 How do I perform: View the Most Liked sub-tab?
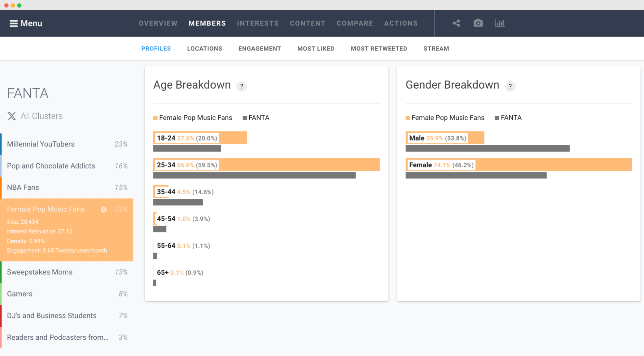(316, 49)
